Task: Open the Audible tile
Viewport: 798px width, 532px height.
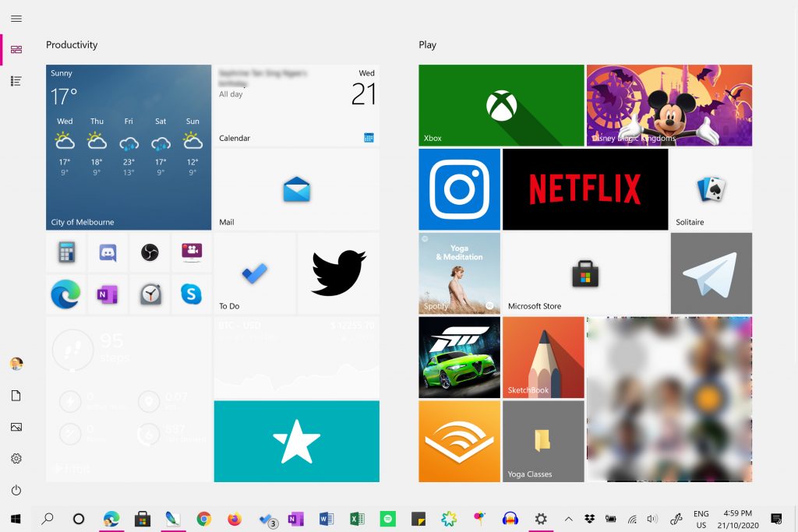Action: tap(460, 441)
